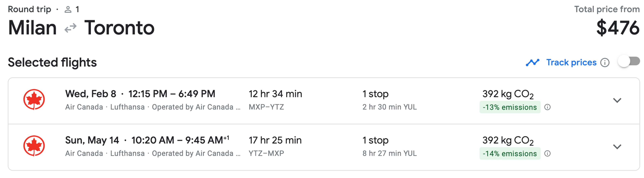Expand the Sun, May 14 flight details
This screenshot has height=178, width=644.
617,147
